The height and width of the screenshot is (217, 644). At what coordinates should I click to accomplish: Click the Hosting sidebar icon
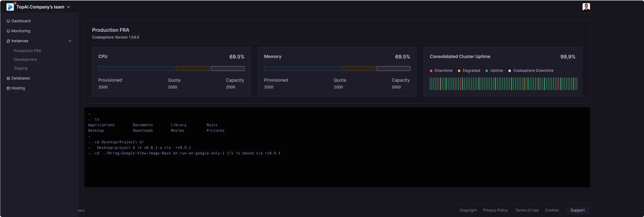8,88
